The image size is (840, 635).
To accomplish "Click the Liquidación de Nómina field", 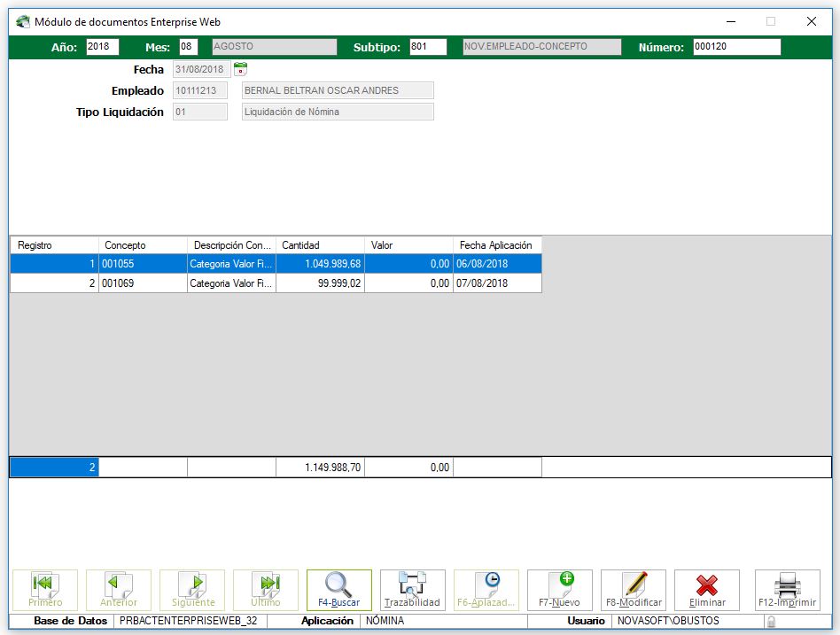I will 338,112.
